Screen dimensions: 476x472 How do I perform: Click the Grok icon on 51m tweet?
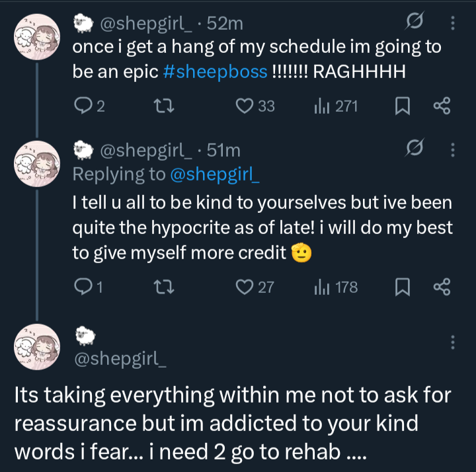(414, 151)
